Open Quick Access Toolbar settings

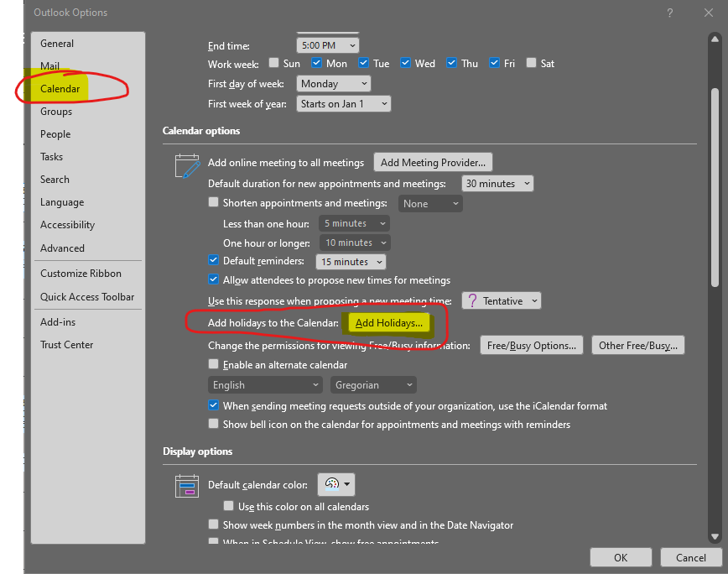[87, 297]
